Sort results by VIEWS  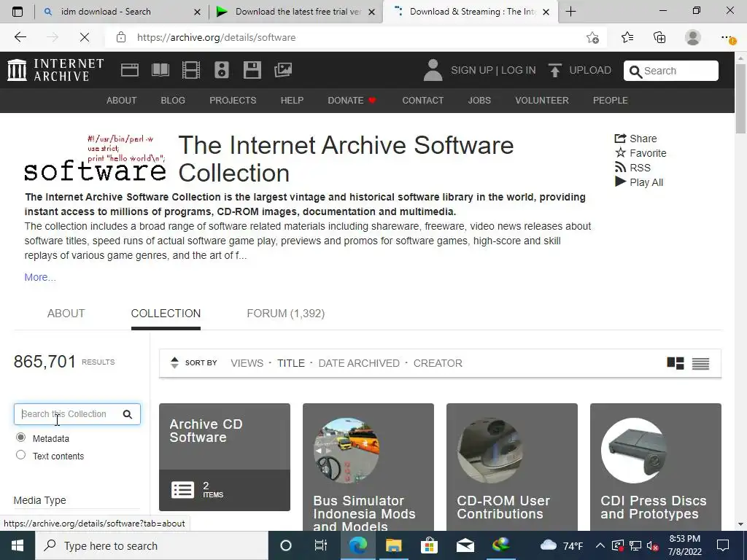click(x=247, y=363)
